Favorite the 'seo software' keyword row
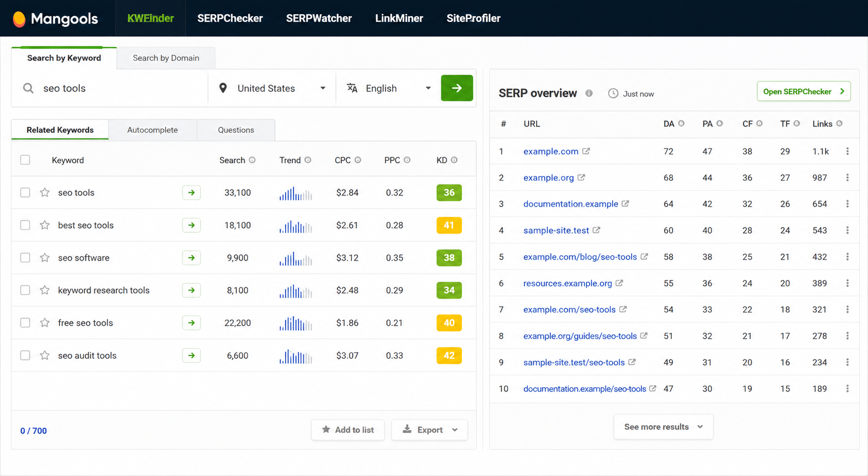The width and height of the screenshot is (868, 476). [45, 258]
